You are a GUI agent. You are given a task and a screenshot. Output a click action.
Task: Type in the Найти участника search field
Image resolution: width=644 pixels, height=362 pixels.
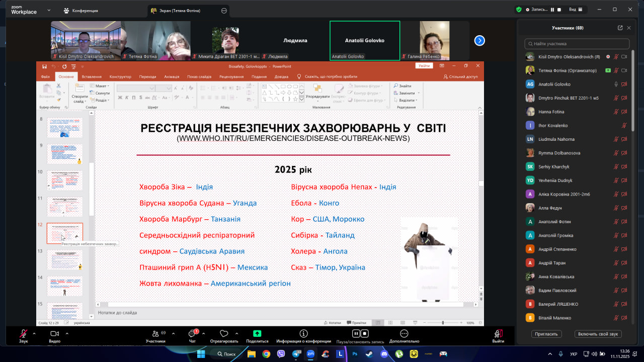(x=580, y=44)
